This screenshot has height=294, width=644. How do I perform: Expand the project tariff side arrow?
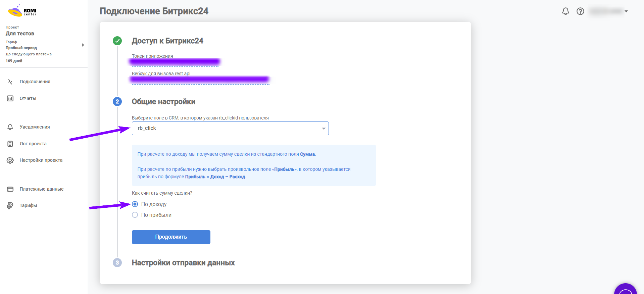pos(83,45)
